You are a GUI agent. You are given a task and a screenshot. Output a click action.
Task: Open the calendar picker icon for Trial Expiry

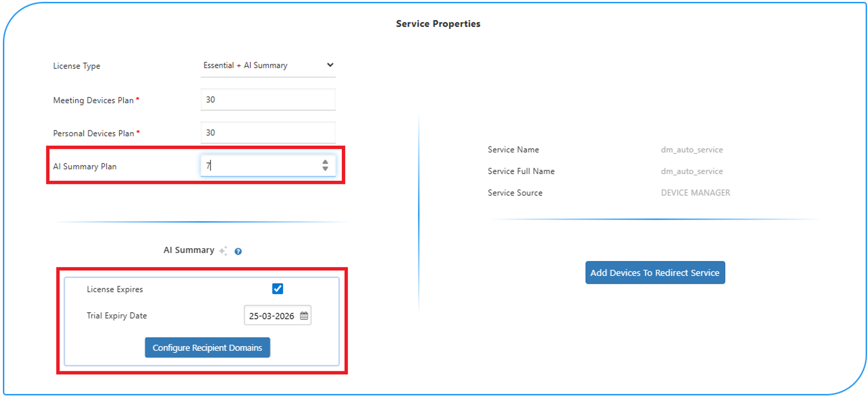304,316
